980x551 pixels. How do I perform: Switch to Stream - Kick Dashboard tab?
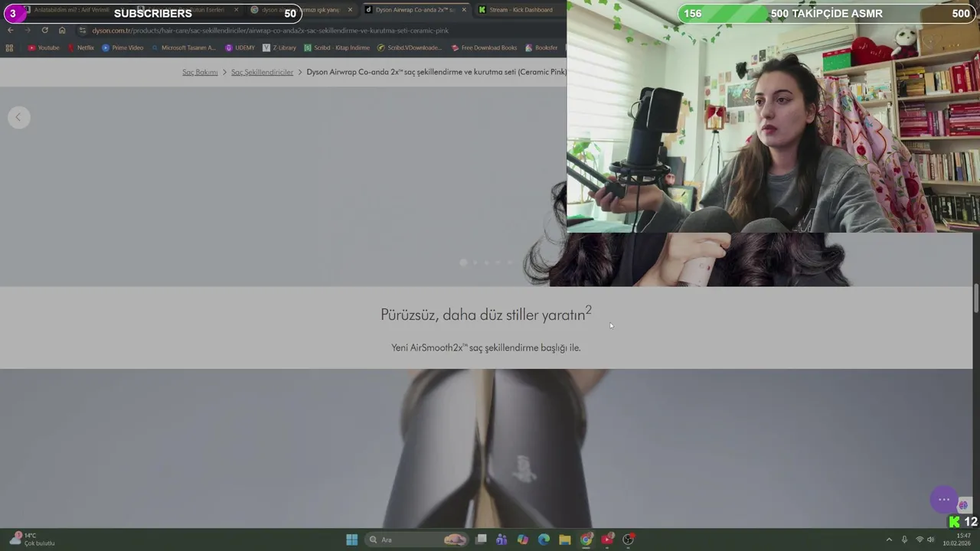click(x=519, y=10)
